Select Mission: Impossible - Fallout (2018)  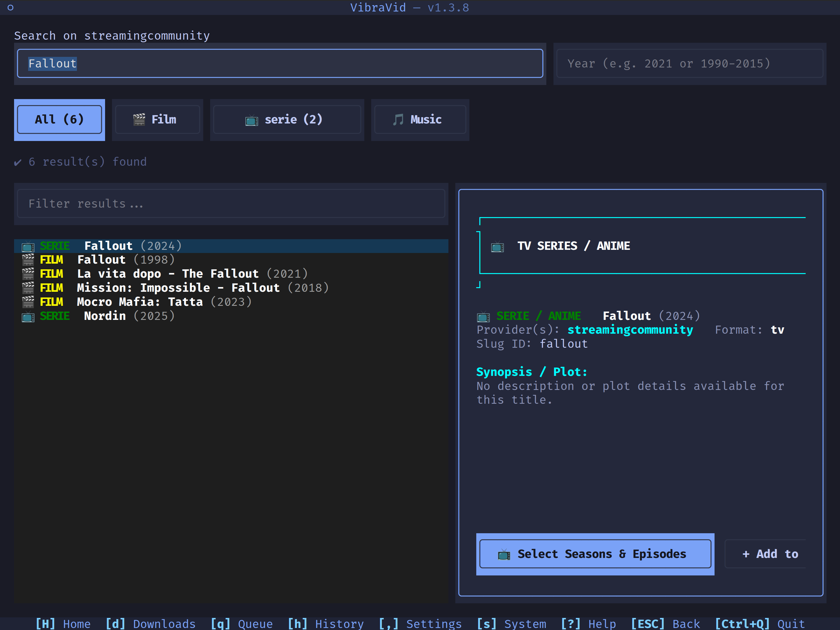point(231,288)
